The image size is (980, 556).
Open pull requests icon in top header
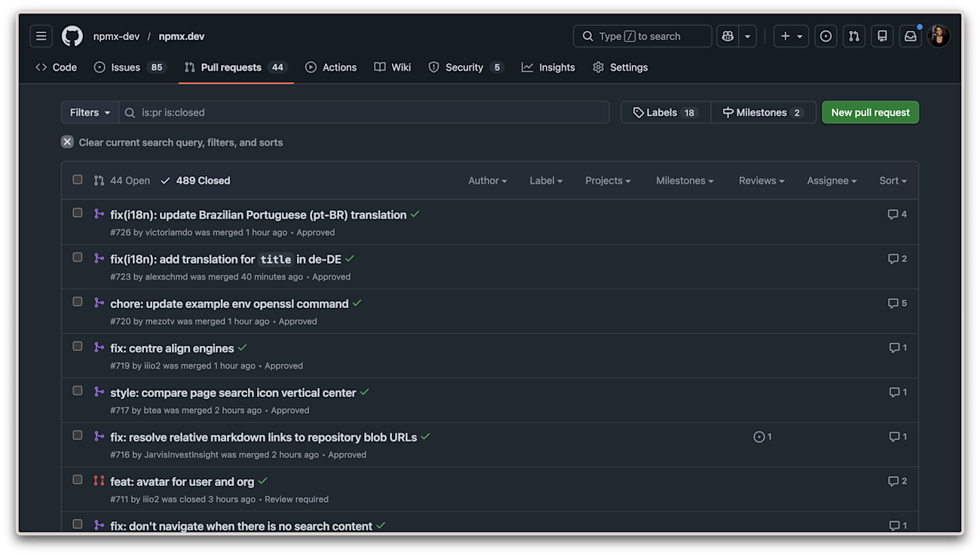tap(854, 36)
